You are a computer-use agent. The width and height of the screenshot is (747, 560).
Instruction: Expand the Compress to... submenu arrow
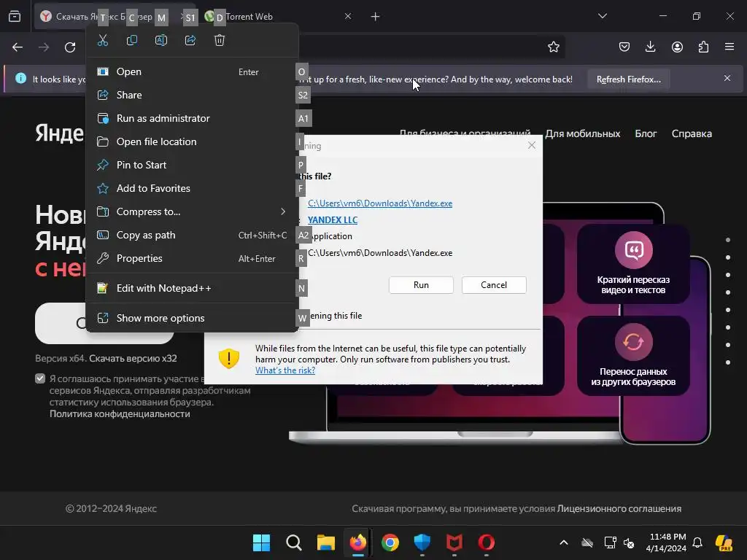pyautogui.click(x=283, y=211)
